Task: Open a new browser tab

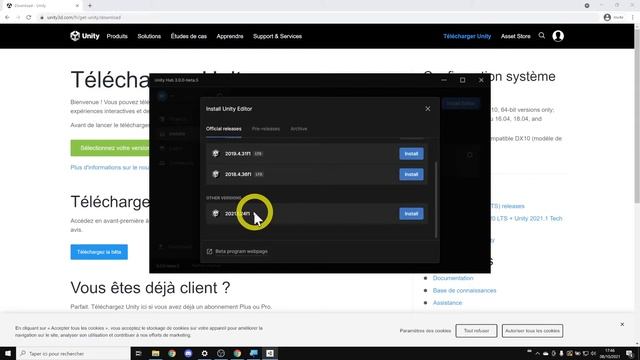Action: 90,6
